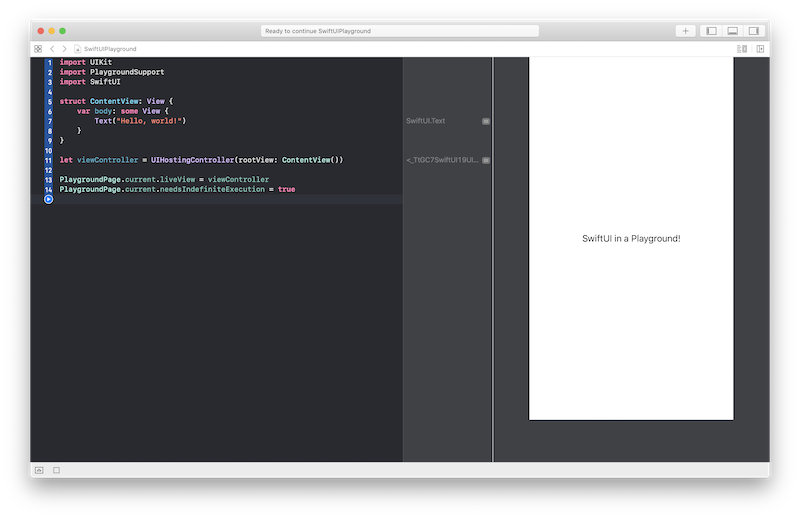Click line number 1 in the gutter
800x518 pixels.
[49, 63]
